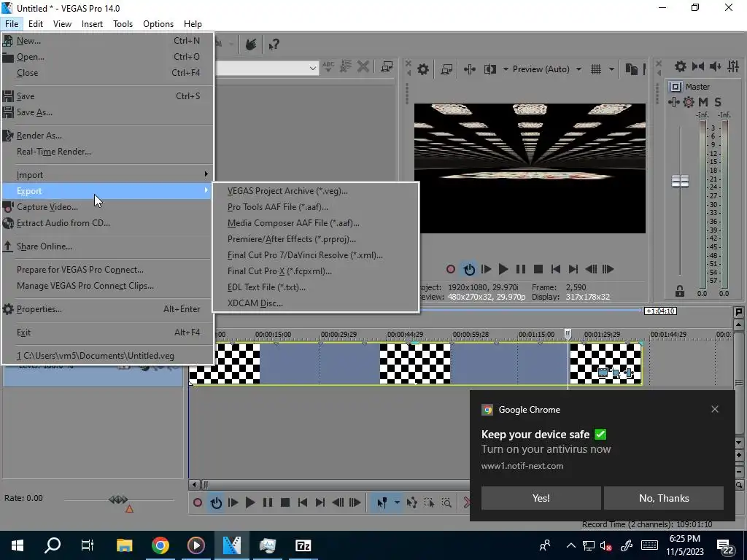The height and width of the screenshot is (560, 747).
Task: Dismiss the Google Chrome notification with X
Action: tap(715, 410)
